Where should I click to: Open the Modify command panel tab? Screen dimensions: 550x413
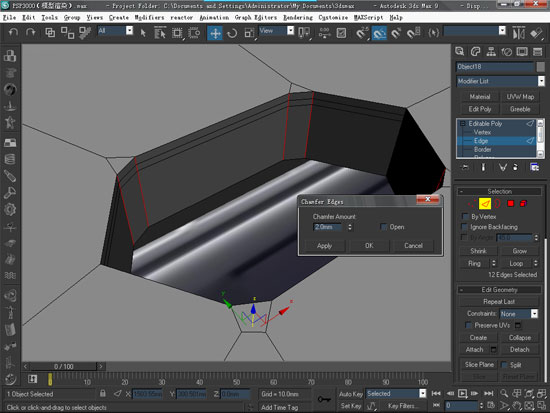475,52
